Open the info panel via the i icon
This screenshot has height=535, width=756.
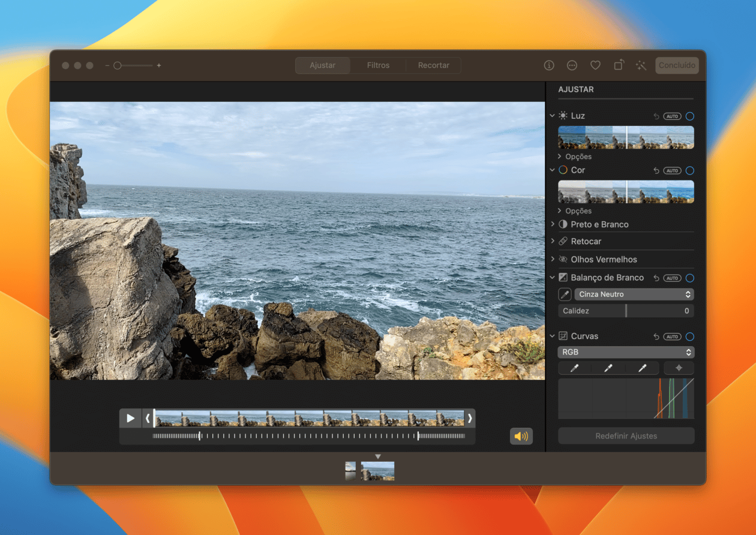tap(549, 65)
